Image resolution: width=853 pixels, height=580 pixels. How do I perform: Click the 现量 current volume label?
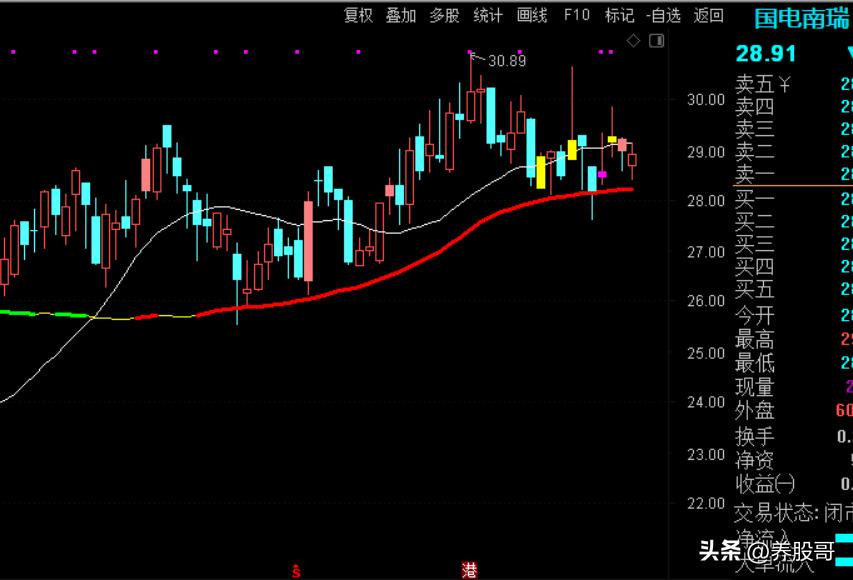click(x=755, y=387)
